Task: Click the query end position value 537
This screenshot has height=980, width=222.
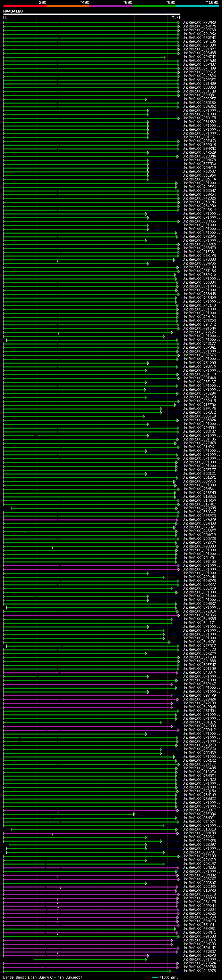Action: (175, 17)
